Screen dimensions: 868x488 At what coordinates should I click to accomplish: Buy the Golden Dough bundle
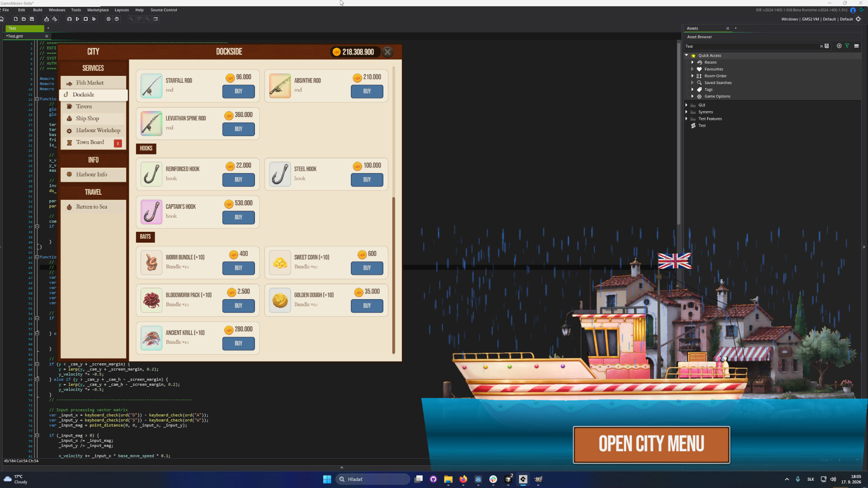367,306
